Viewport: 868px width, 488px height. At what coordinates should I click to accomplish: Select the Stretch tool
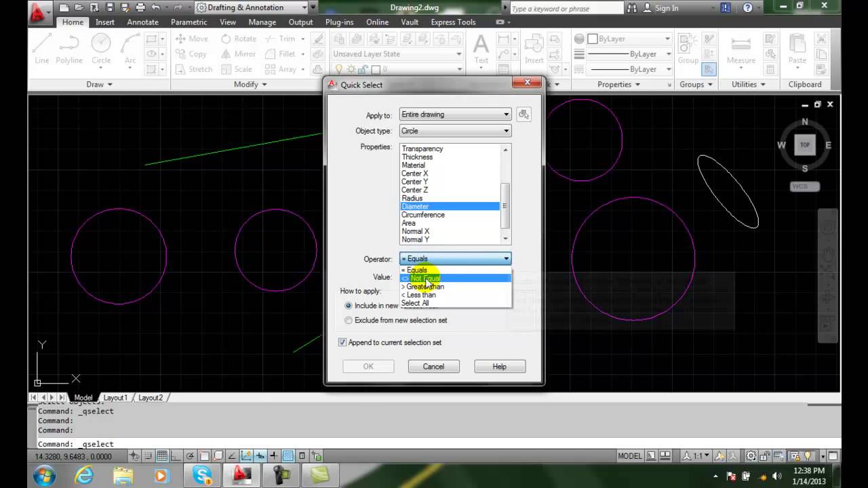[x=194, y=69]
